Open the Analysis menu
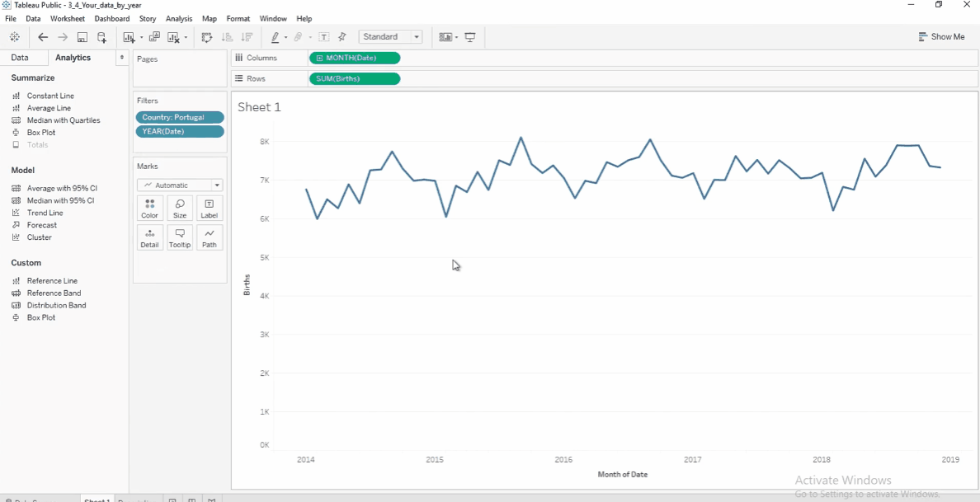This screenshot has width=980, height=502. pyautogui.click(x=179, y=19)
